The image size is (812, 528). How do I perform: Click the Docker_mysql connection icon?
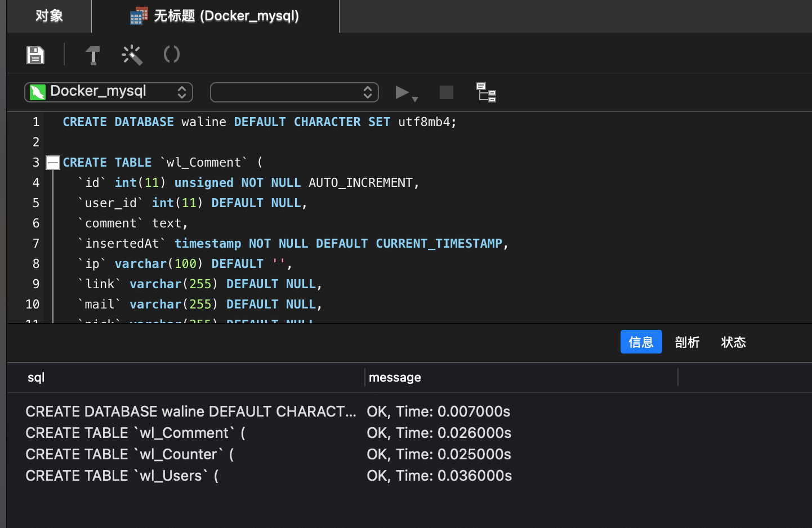[x=38, y=92]
